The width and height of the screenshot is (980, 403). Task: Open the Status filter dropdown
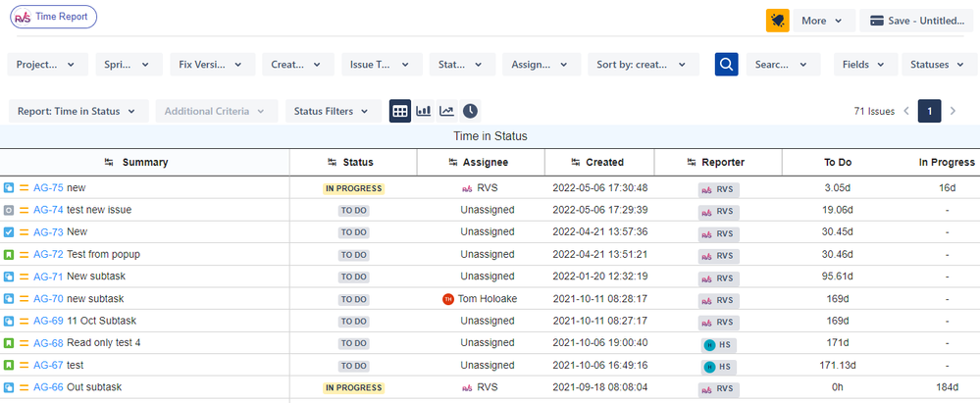[462, 65]
